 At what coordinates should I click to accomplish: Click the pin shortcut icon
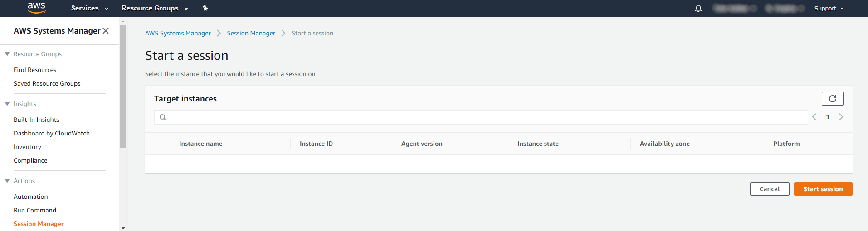pos(205,8)
